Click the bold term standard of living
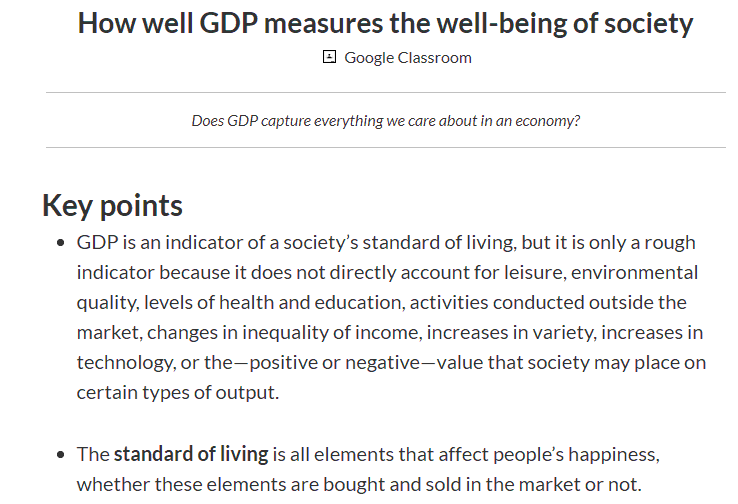The image size is (738, 504). click(191, 454)
